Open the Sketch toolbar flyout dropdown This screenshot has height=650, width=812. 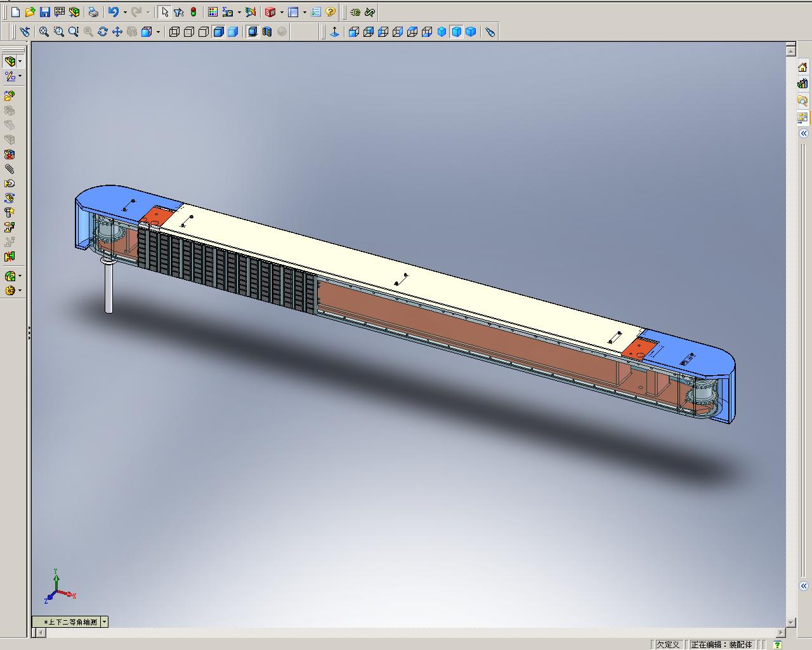point(20,76)
